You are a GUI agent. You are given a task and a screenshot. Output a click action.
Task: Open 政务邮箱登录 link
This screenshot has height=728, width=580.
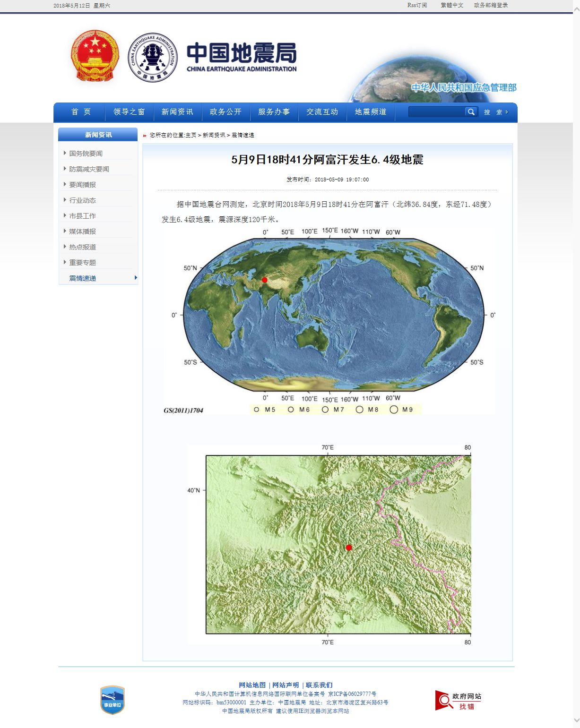(491, 5)
